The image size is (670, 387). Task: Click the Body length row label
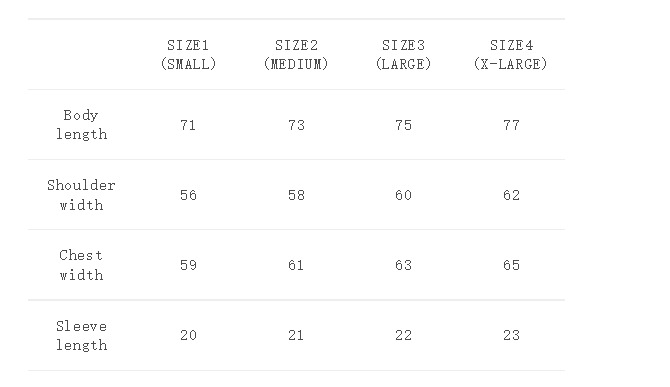click(x=81, y=125)
